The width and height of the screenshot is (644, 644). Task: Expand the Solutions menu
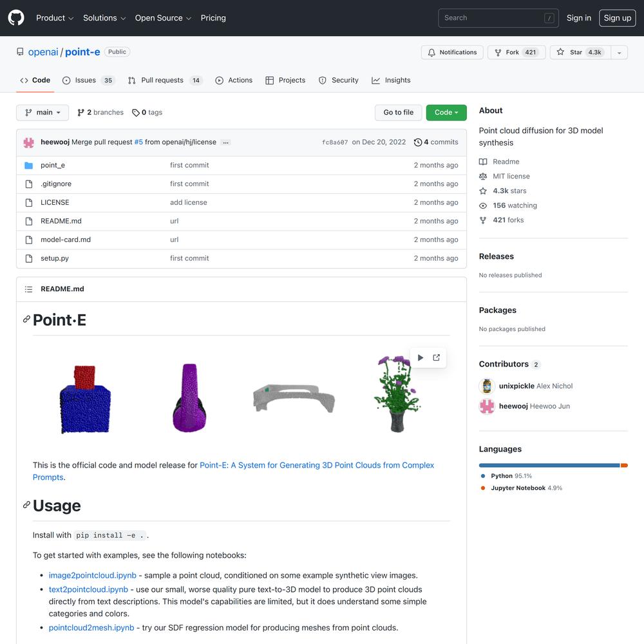click(104, 18)
